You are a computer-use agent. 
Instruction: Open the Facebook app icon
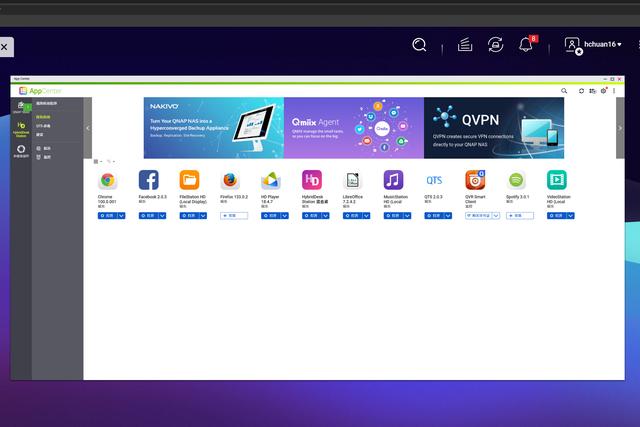149,180
